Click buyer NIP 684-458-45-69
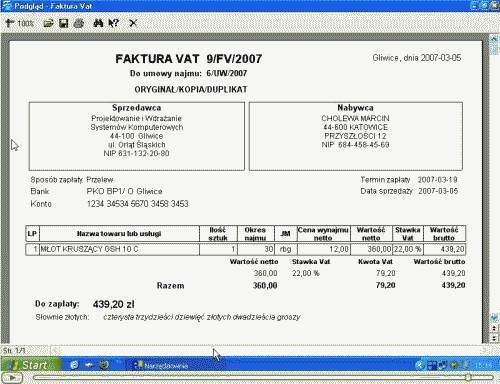 click(x=355, y=145)
